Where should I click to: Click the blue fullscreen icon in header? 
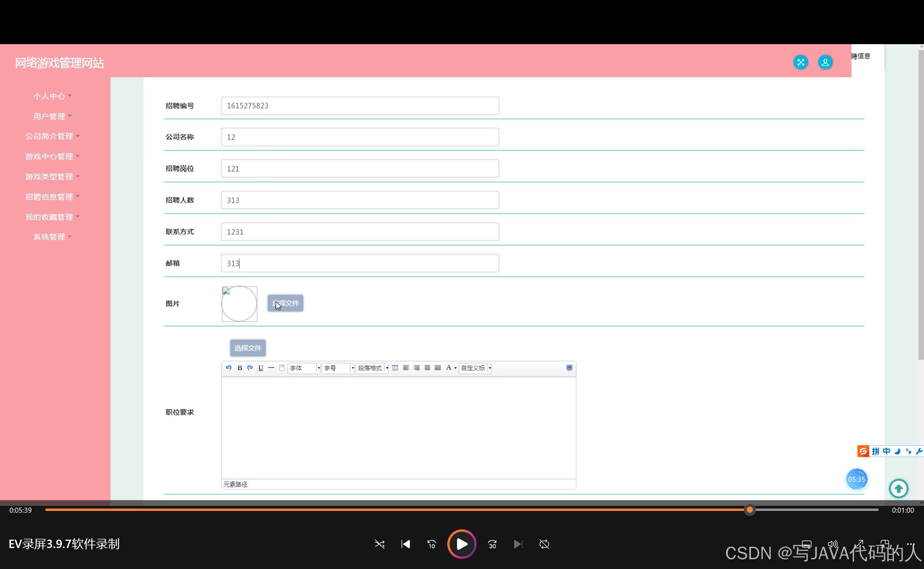pos(801,63)
